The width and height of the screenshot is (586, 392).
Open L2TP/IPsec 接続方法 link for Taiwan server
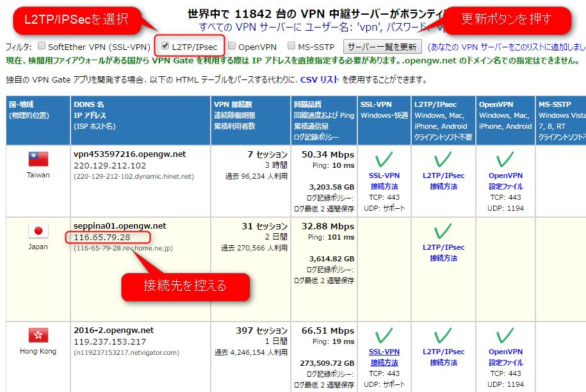444,181
